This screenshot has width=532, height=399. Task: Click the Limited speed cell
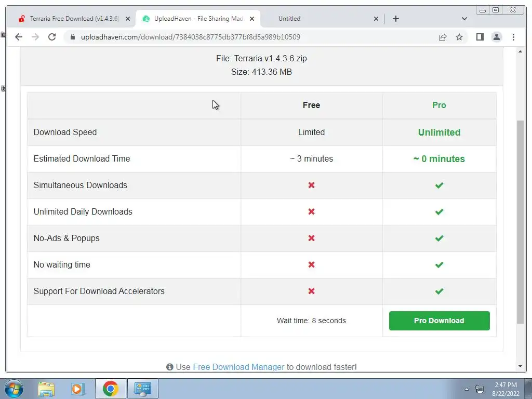pos(312,132)
